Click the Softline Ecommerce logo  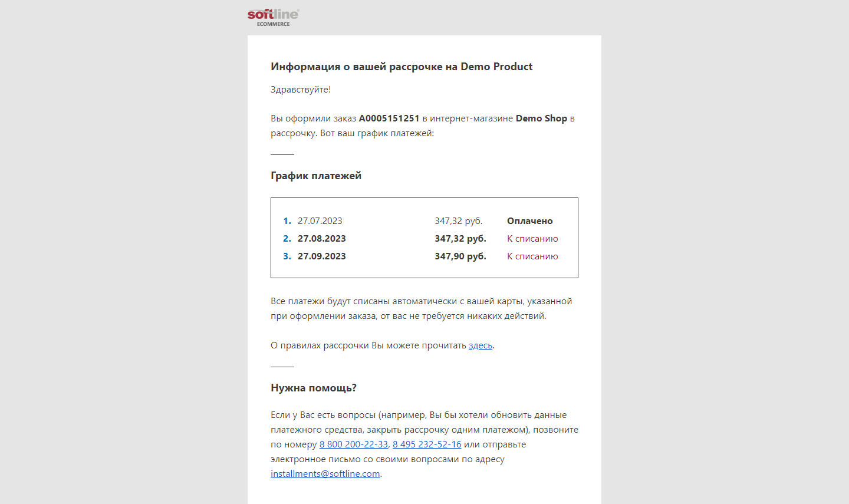tap(273, 17)
